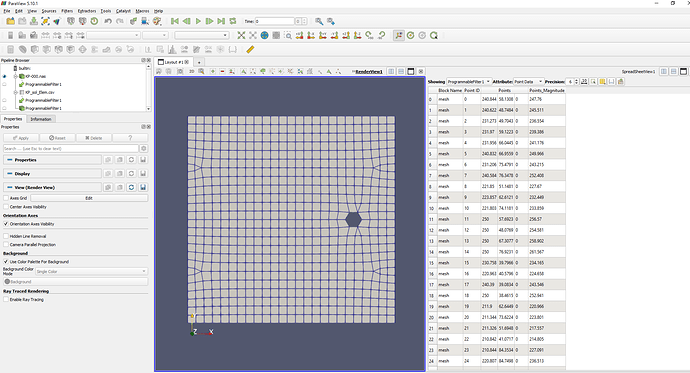
Task: Click the Reset button in Properties
Action: click(x=57, y=138)
